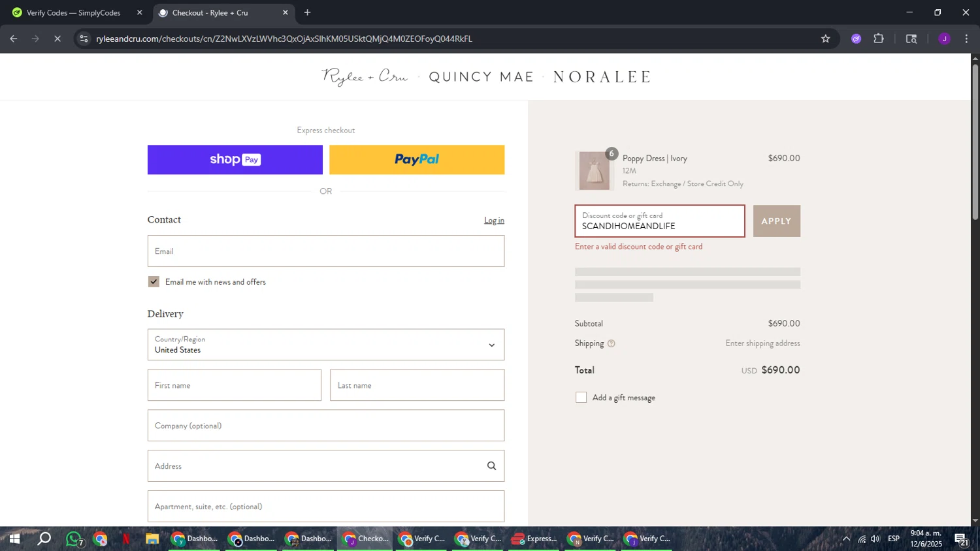Viewport: 980px width, 551px height.
Task: Switch ESP keyboard language indicator
Action: coord(894,539)
